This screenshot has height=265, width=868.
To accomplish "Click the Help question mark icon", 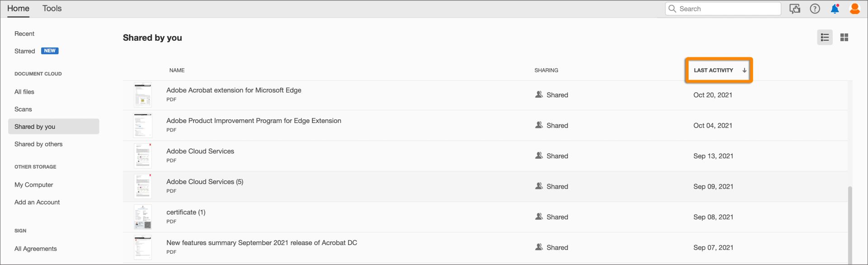I will [x=815, y=9].
